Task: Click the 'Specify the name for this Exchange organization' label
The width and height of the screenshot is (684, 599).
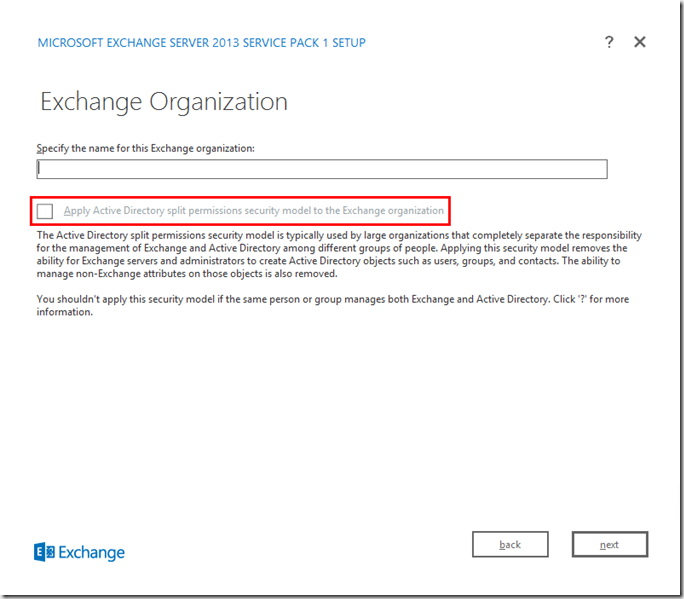Action: (146, 148)
